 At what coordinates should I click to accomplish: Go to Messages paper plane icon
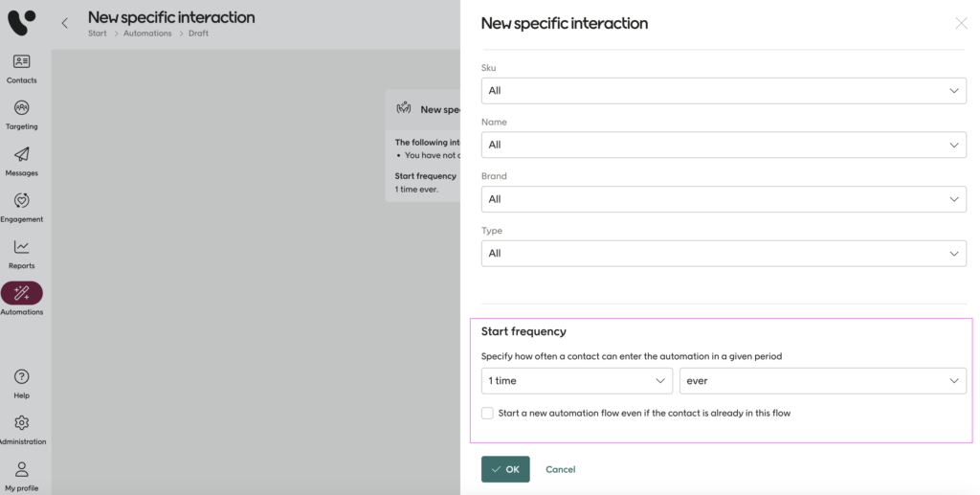(21, 155)
